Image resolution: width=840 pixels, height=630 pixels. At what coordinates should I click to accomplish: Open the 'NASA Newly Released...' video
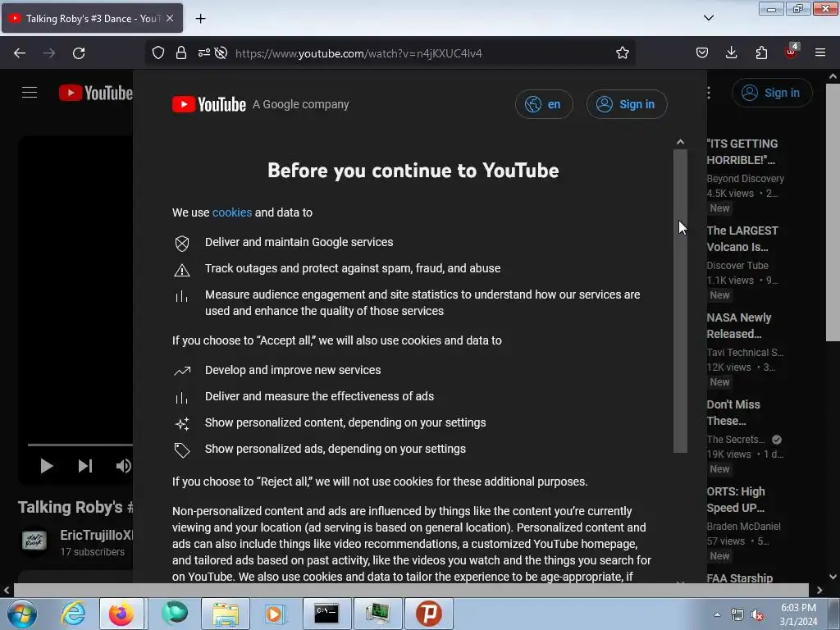pos(739,326)
